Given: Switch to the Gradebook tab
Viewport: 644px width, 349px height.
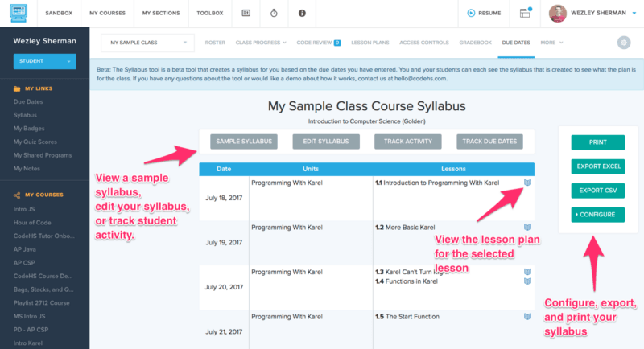Looking at the screenshot, I should point(474,42).
